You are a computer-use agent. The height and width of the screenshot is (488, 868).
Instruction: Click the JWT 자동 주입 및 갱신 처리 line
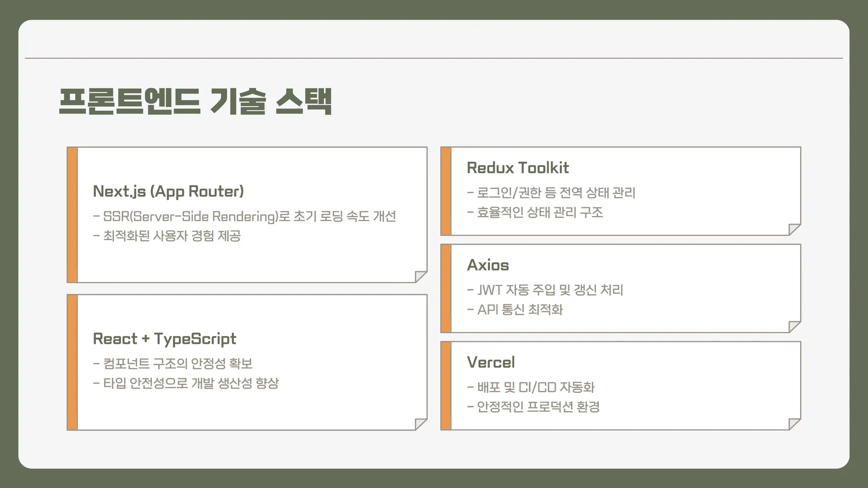point(545,290)
